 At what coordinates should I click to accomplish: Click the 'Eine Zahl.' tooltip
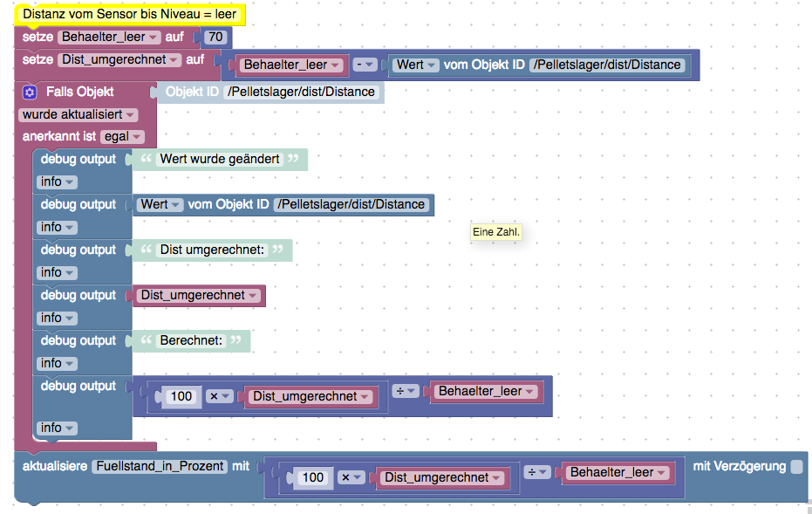click(x=495, y=232)
